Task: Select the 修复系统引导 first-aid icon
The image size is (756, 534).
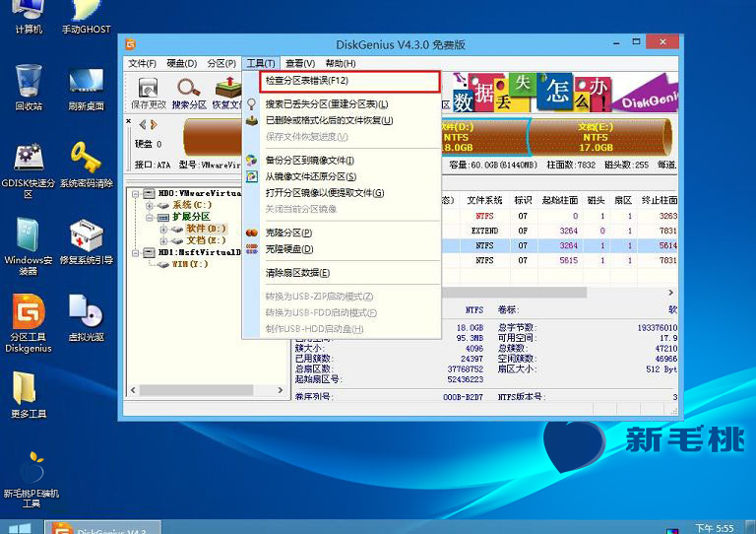Action: click(x=86, y=241)
